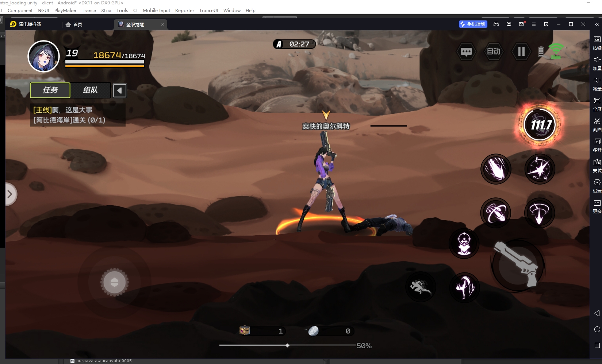Close the 全职觉醒 emulator tab

click(163, 24)
